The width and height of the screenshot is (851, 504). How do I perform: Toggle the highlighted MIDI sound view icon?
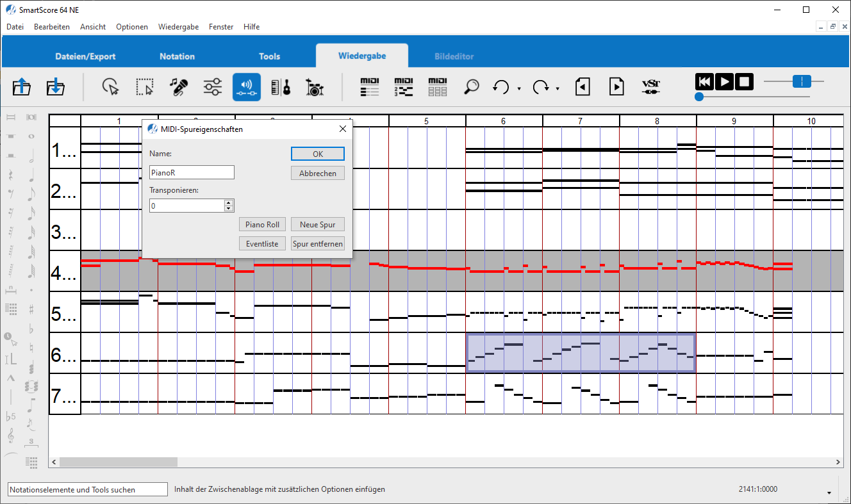(x=246, y=87)
